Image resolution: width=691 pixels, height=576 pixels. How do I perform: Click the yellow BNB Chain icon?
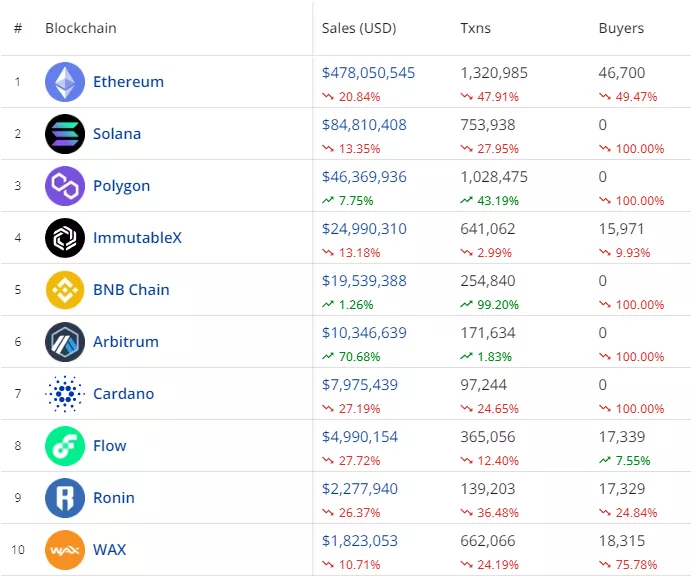pos(65,290)
